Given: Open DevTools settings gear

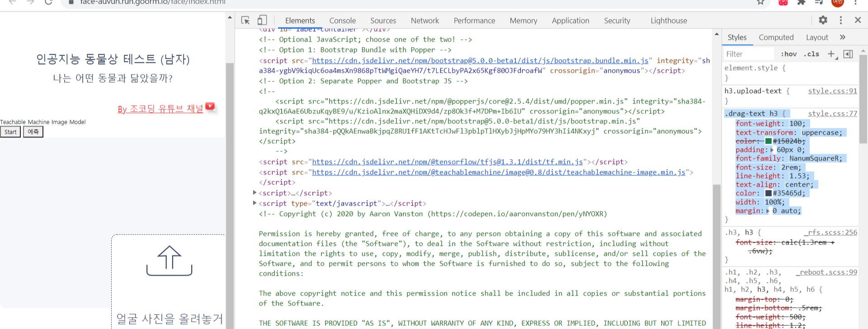Looking at the screenshot, I should [823, 20].
